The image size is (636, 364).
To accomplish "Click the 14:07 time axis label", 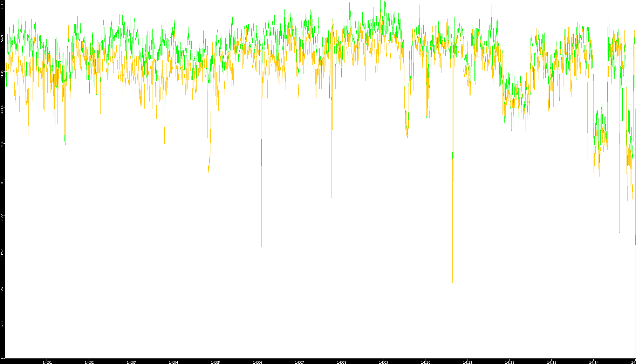I will 299,362.
